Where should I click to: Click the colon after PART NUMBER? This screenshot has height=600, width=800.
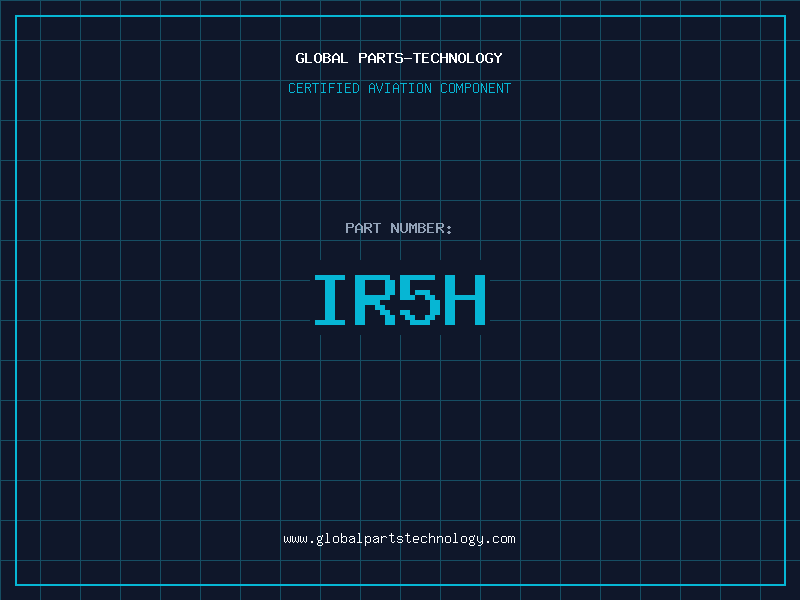tap(449, 229)
